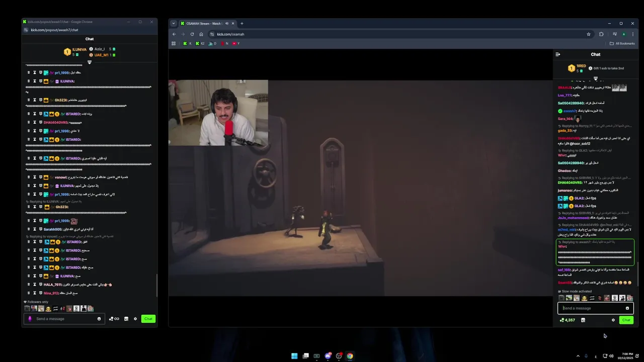Open the Chrome home button
This screenshot has width=644, height=362.
[201, 34]
